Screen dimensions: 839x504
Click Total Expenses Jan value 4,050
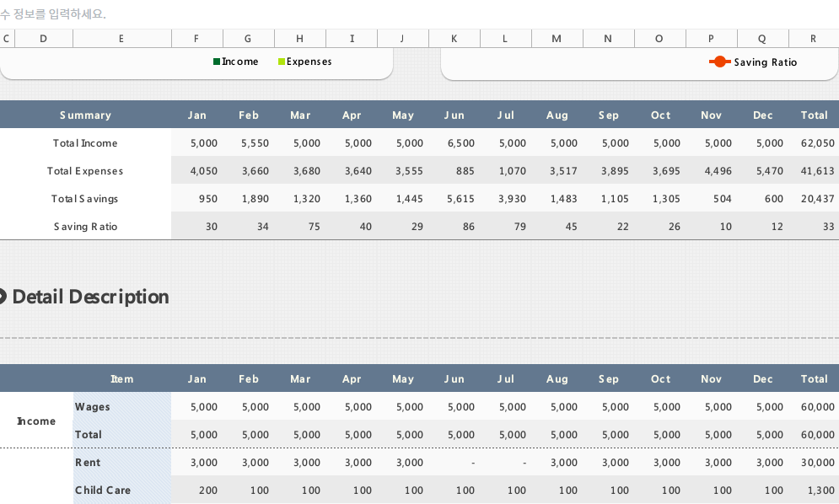coord(204,171)
